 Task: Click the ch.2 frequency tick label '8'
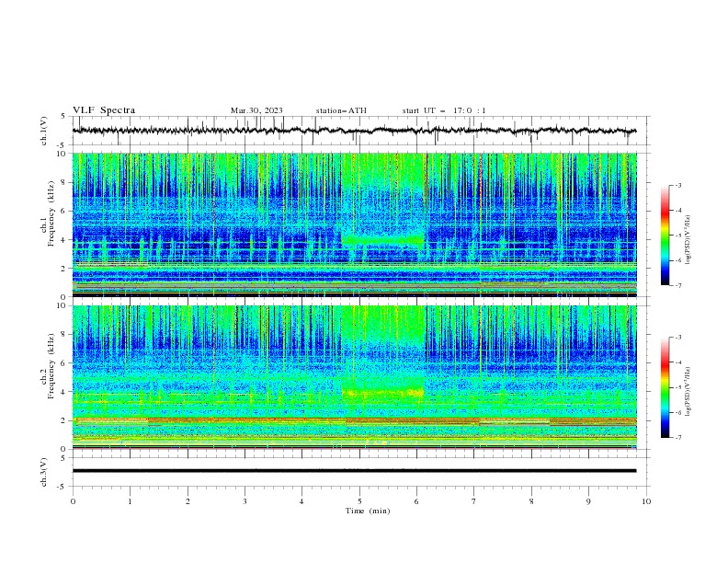64,335
